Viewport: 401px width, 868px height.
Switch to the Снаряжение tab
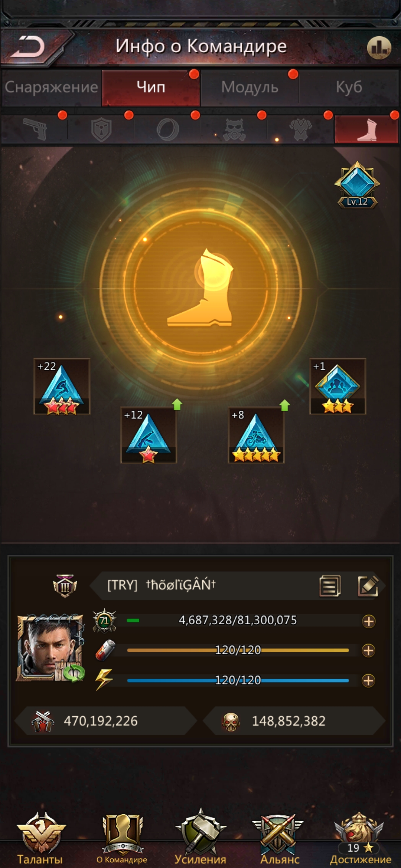click(51, 88)
